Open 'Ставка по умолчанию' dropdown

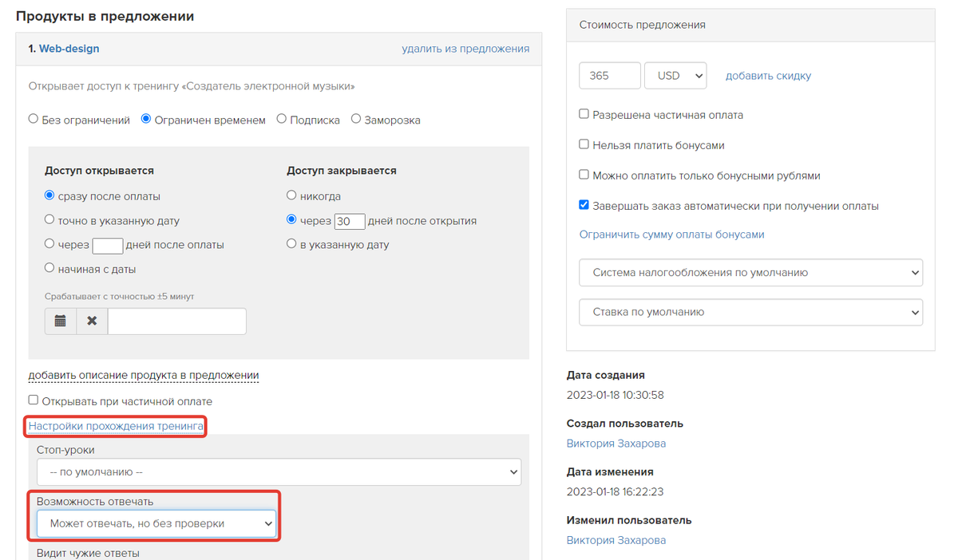(750, 312)
